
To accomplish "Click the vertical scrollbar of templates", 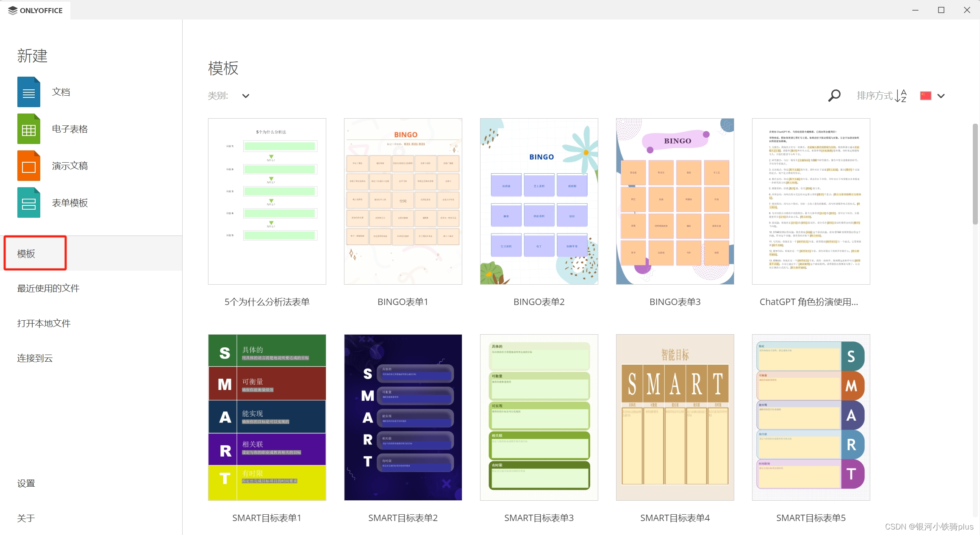I will [x=975, y=174].
